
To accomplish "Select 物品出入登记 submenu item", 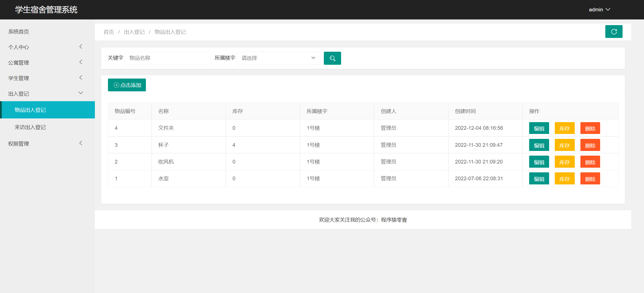I will (30, 110).
